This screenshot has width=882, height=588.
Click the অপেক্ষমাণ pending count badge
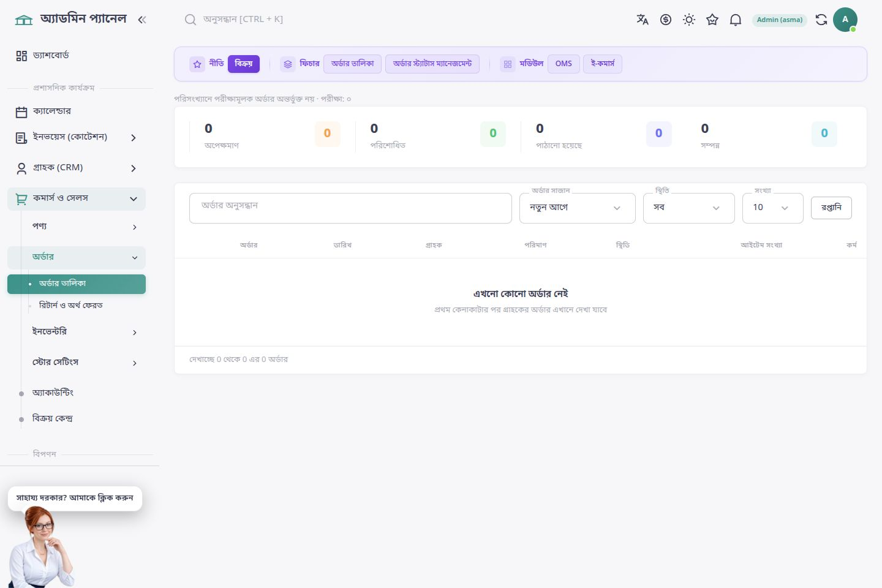coord(327,134)
